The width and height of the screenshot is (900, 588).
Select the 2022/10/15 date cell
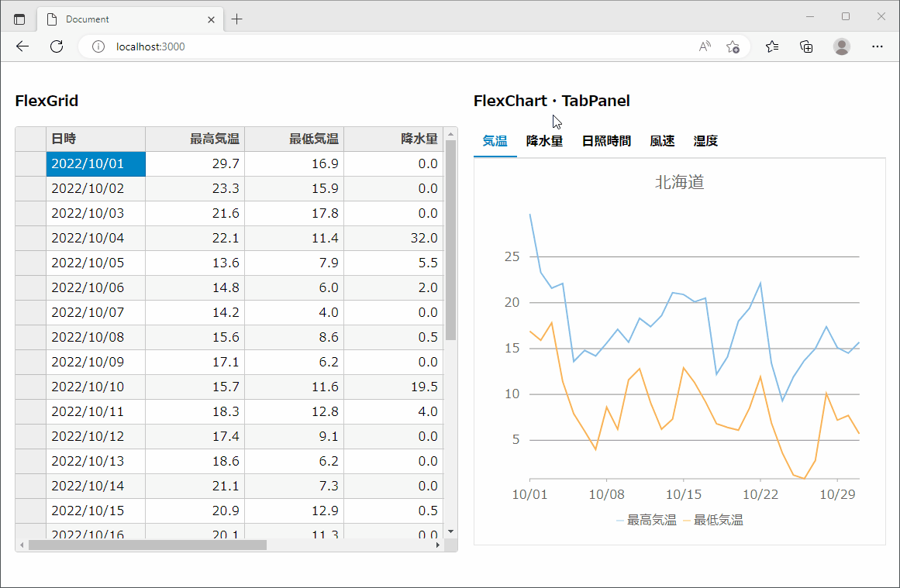[x=96, y=511]
